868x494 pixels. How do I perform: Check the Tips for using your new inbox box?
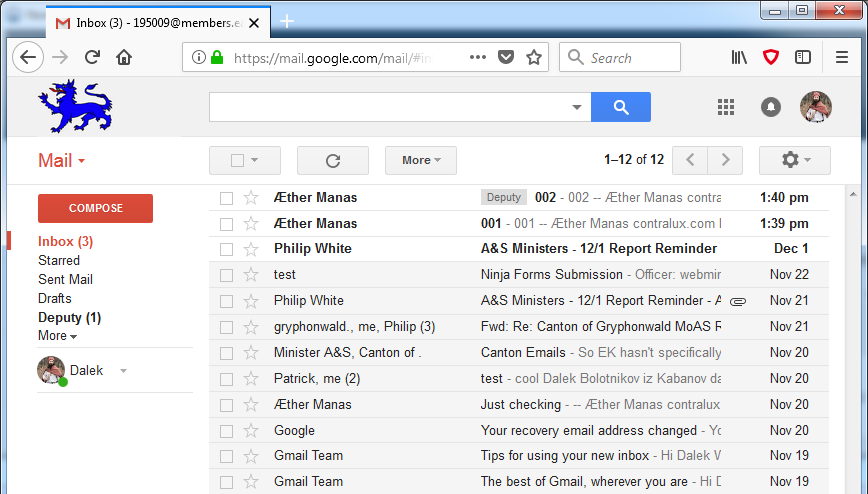tap(226, 456)
